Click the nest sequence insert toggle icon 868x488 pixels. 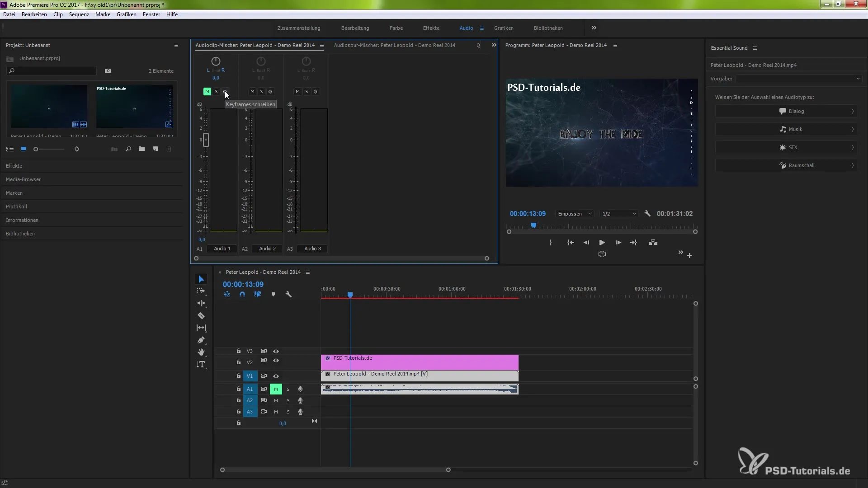pyautogui.click(x=227, y=294)
